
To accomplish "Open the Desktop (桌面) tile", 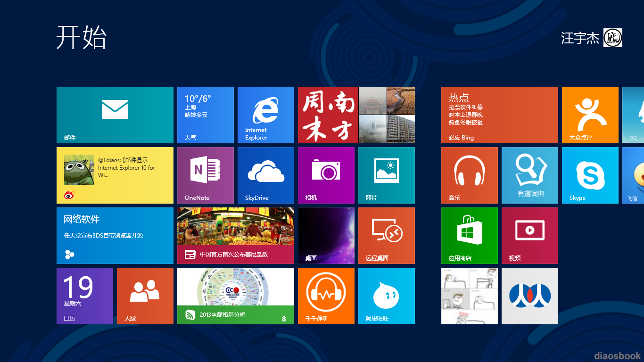I will [326, 236].
